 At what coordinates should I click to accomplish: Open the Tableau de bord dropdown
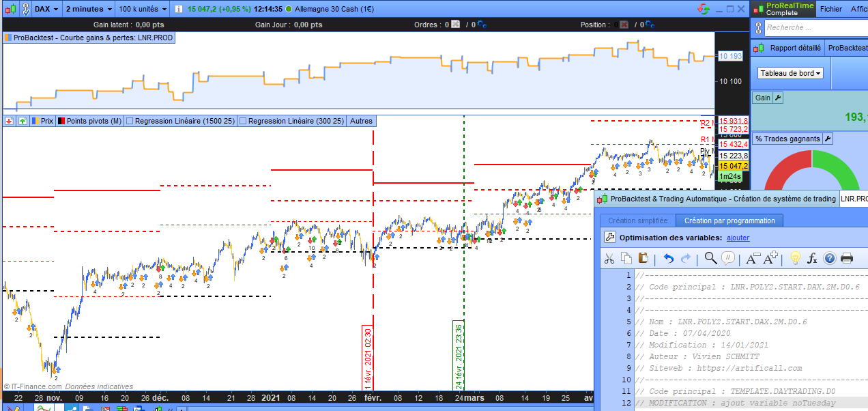[791, 73]
